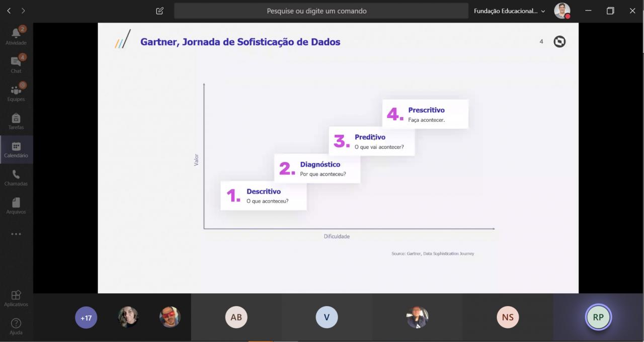This screenshot has width=644, height=342.
Task: Click the search command box
Action: (x=321, y=11)
